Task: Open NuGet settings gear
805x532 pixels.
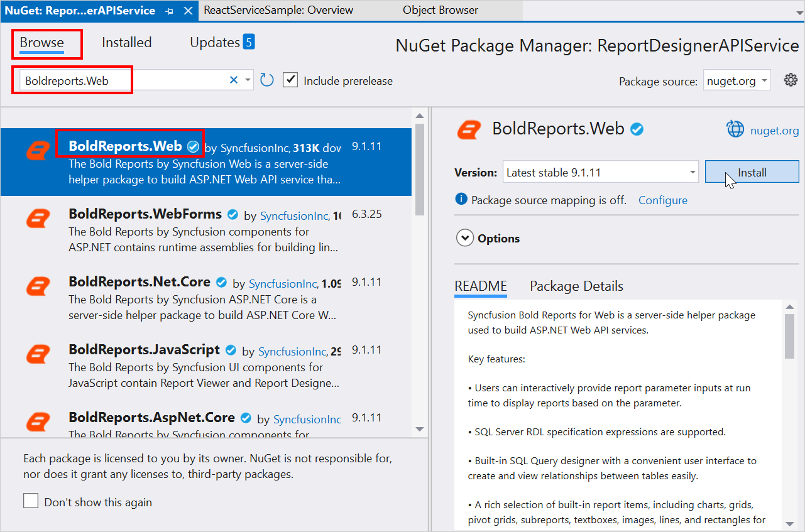Action: coord(791,80)
